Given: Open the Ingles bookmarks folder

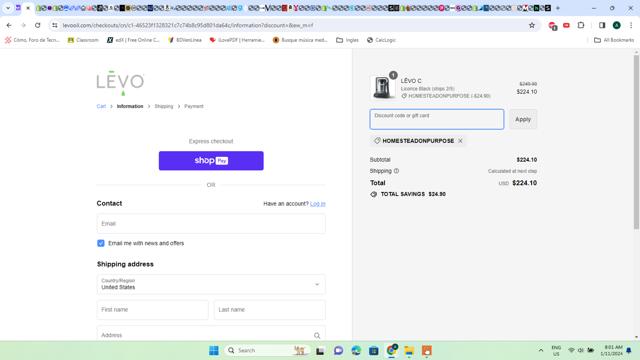Looking at the screenshot, I should point(347,40).
